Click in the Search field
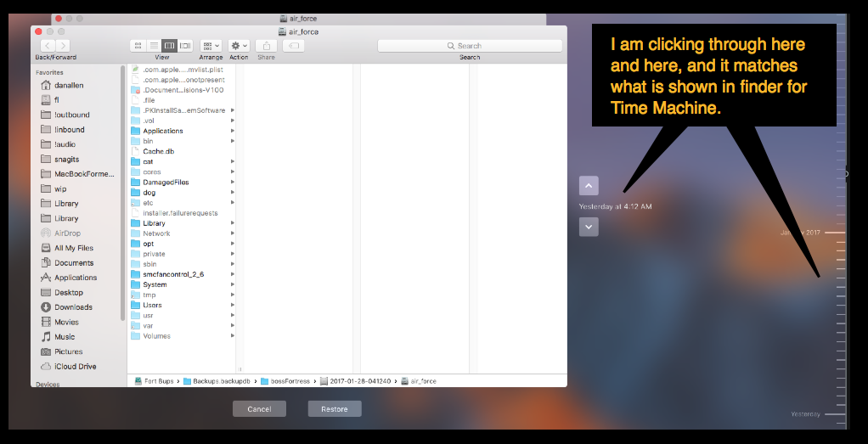The height and width of the screenshot is (444, 868). tap(470, 45)
